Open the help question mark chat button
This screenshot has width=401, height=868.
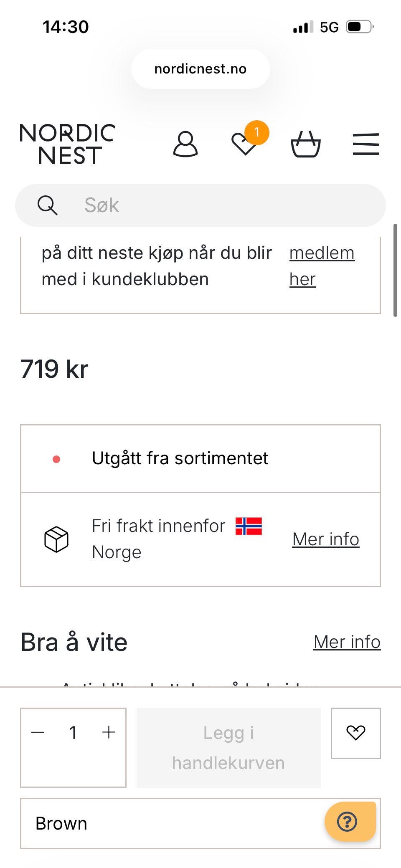coord(350,821)
